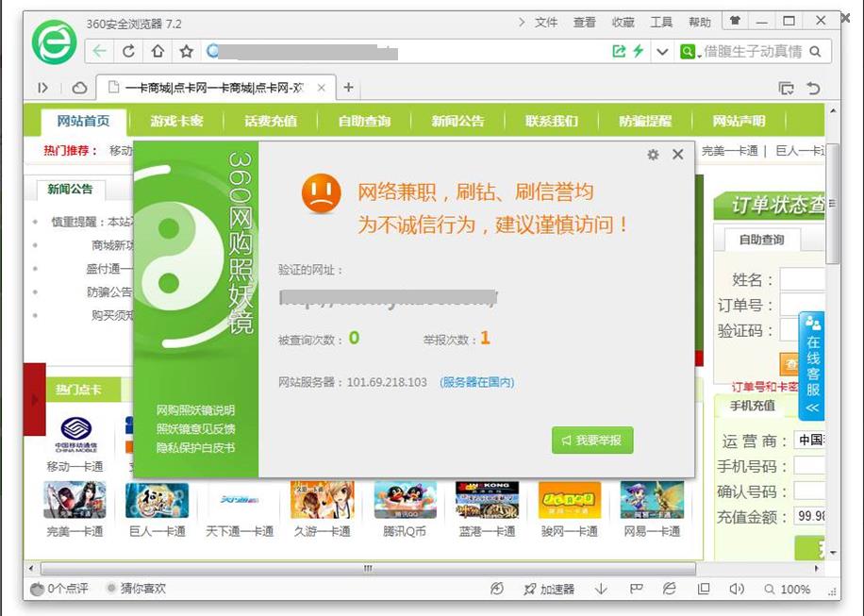This screenshot has width=864, height=616.
Task: Open the 话费充值 navigation item
Action: pyautogui.click(x=271, y=121)
